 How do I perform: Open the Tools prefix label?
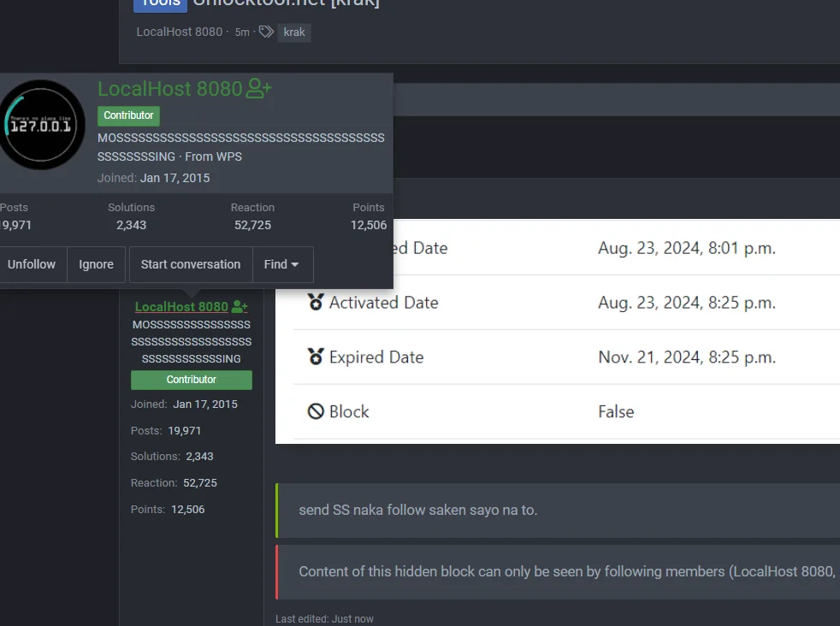click(160, 4)
